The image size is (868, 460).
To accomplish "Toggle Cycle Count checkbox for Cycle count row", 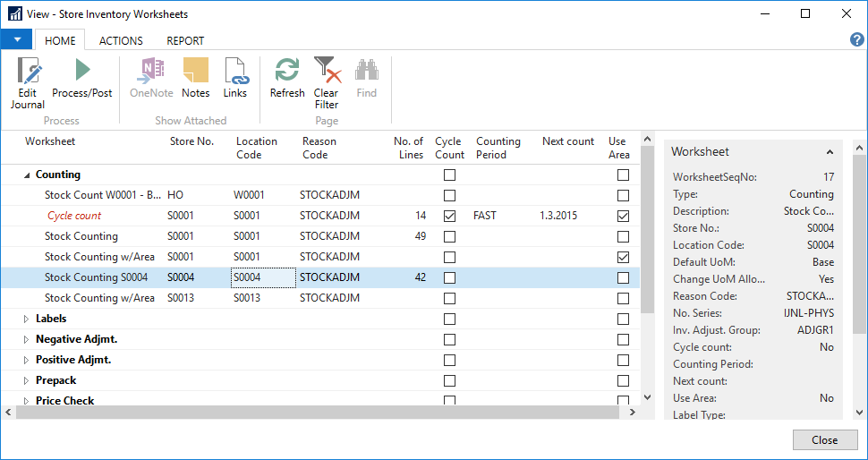I will [449, 216].
